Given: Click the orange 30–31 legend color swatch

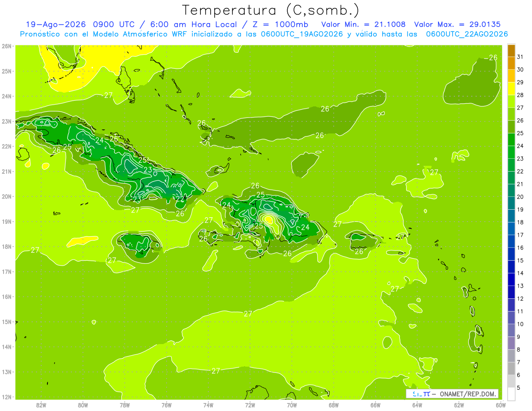Looking at the screenshot, I should coord(511,64).
